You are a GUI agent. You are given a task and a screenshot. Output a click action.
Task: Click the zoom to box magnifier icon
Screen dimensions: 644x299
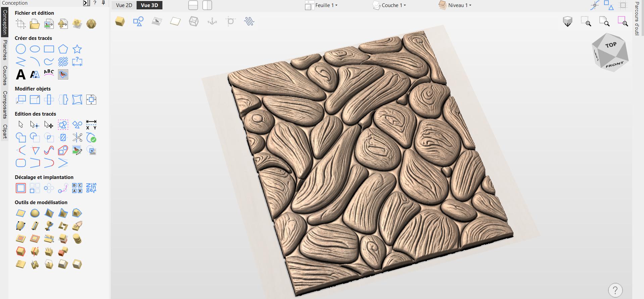pyautogui.click(x=586, y=21)
